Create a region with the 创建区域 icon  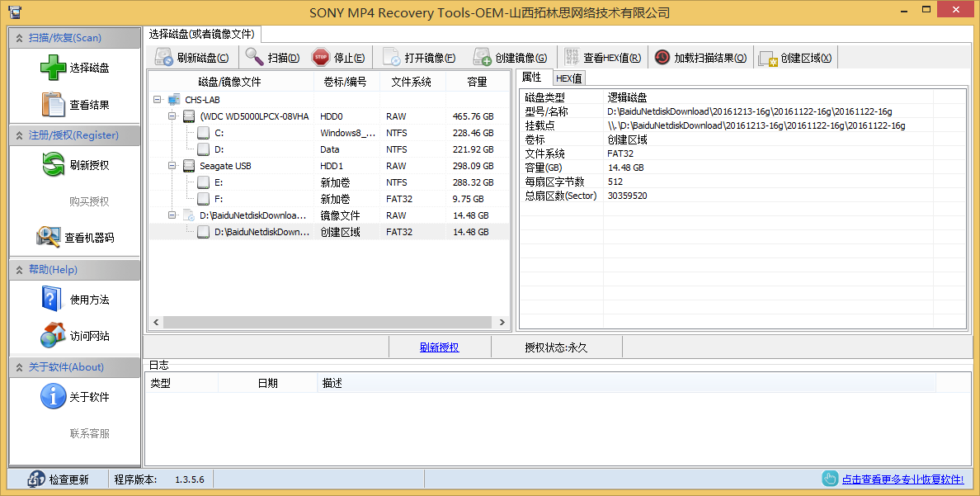click(768, 58)
